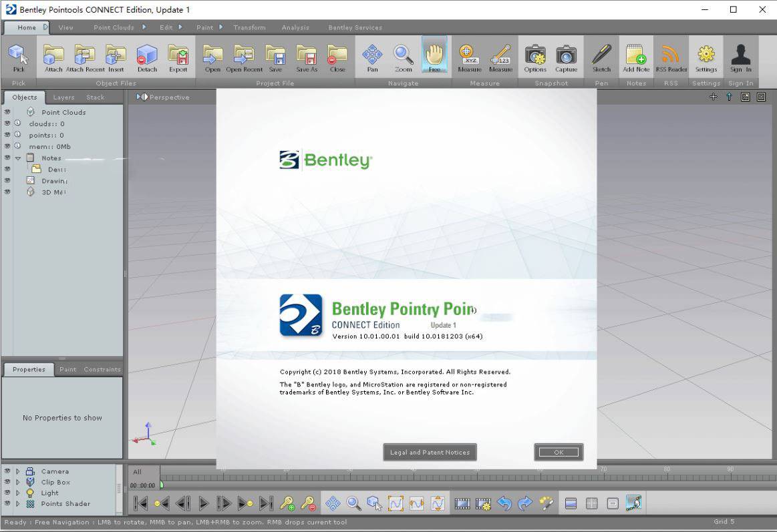Open the RSS Reader

pyautogui.click(x=671, y=56)
